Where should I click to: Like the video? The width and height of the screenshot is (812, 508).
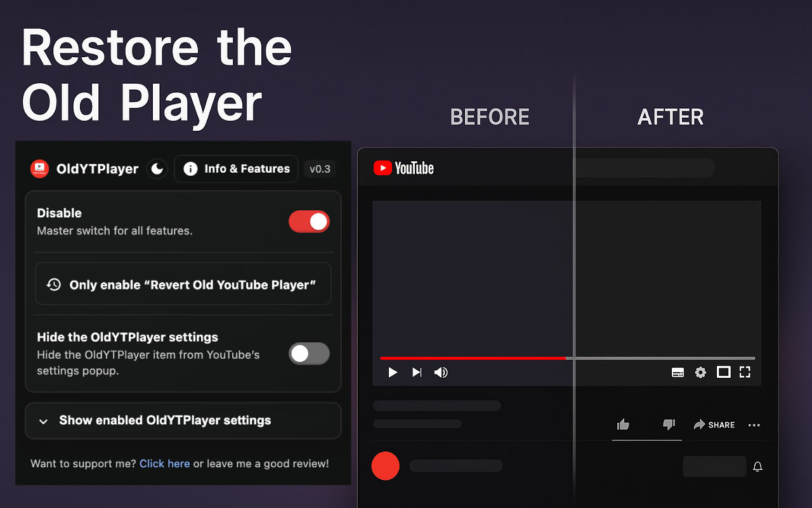[622, 424]
